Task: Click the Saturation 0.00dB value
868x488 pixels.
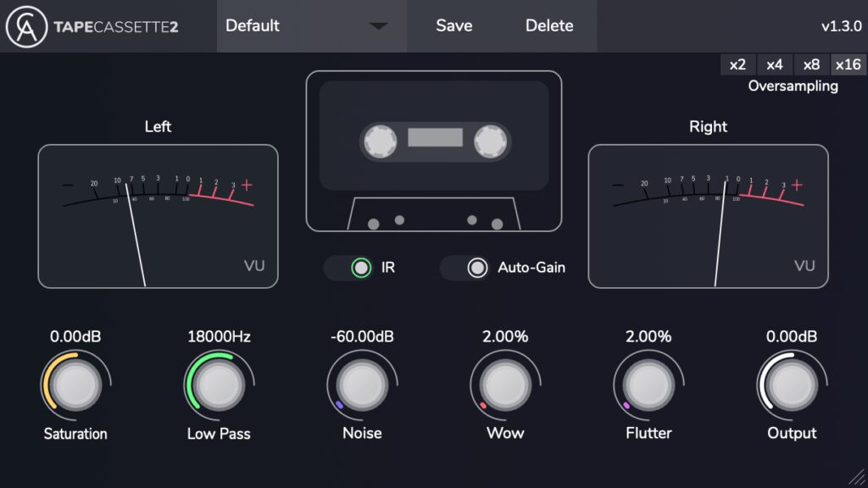Action: tap(75, 336)
